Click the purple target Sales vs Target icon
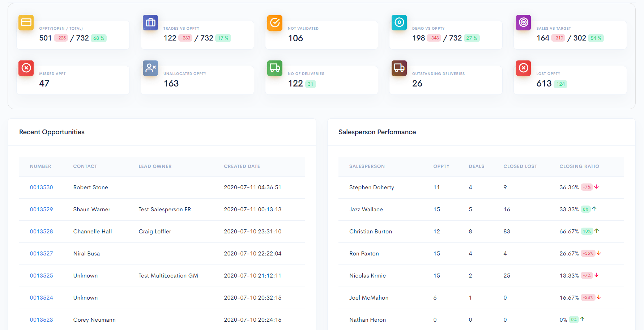 pyautogui.click(x=523, y=22)
